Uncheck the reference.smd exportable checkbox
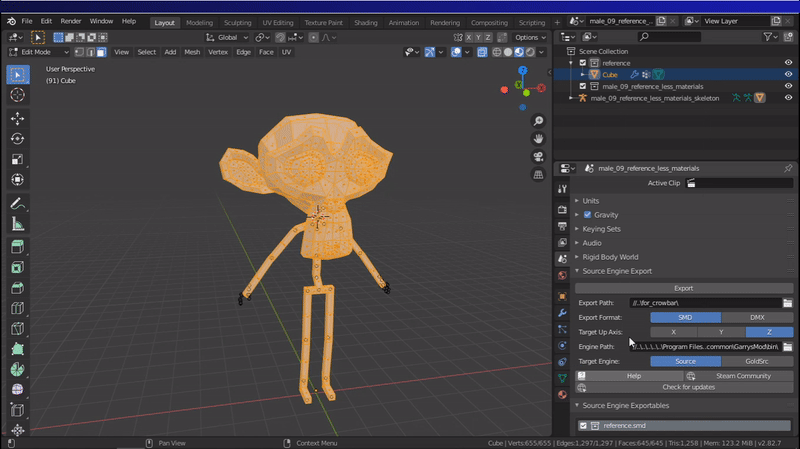 (x=583, y=425)
